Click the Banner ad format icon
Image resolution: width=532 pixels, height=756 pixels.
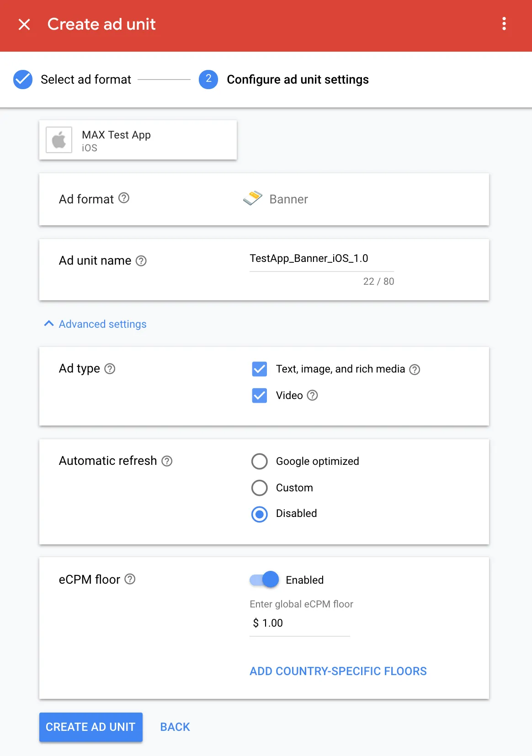click(x=252, y=198)
